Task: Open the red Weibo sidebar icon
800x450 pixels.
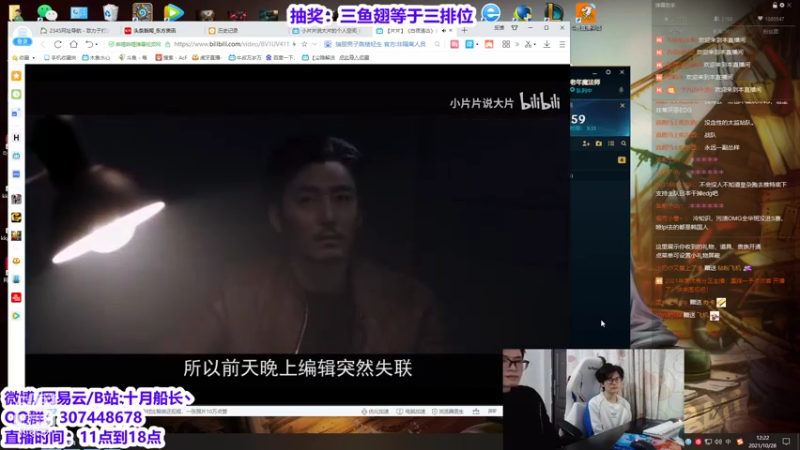Action: point(16,297)
